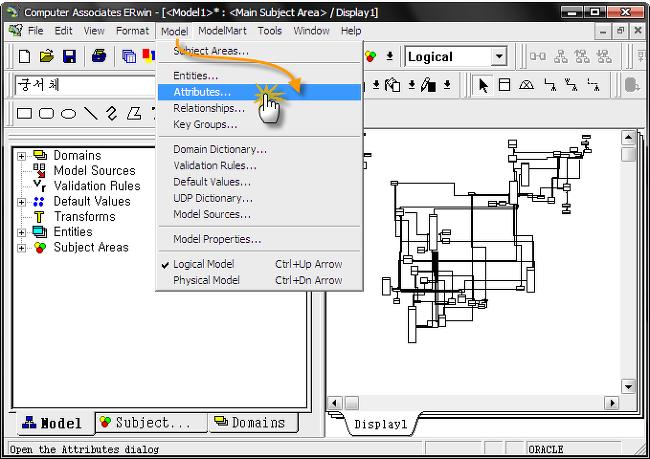Open Validation Rules... menu entry
Viewport: 650px width, 459px height.
tap(259, 165)
